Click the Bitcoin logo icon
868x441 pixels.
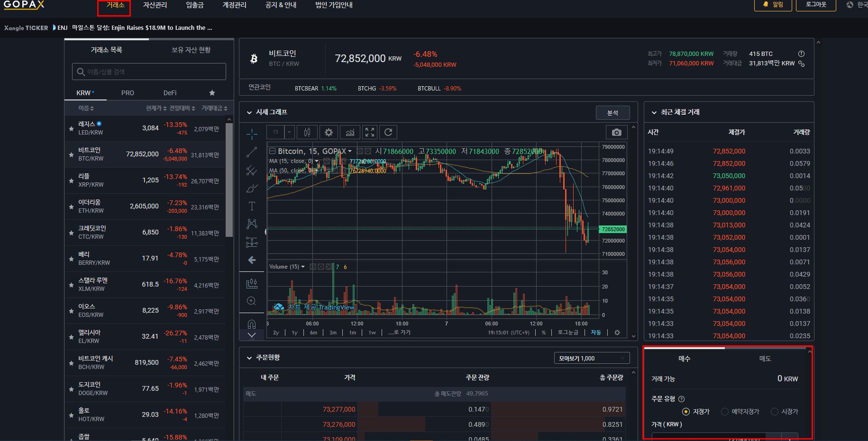pos(254,58)
